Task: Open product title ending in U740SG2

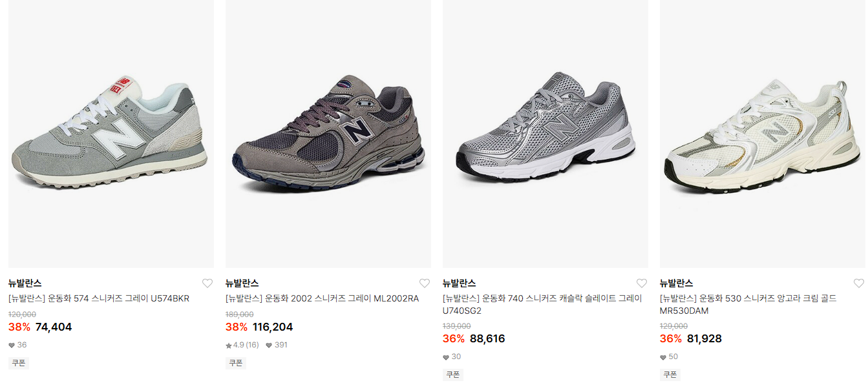Action: pyautogui.click(x=543, y=305)
